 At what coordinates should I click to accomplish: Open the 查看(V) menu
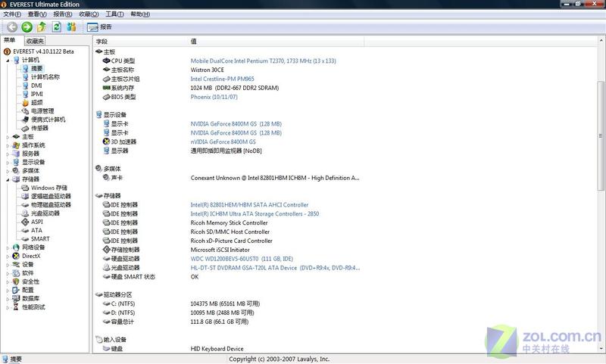point(37,14)
